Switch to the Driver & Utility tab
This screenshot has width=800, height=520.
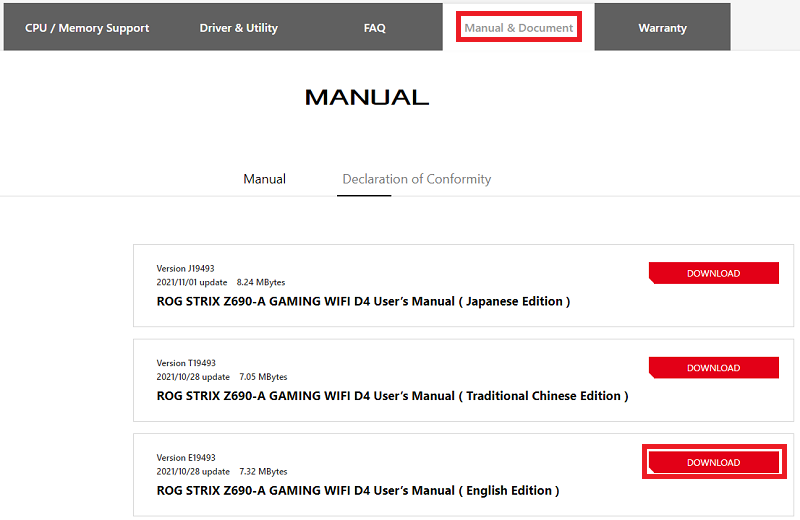tap(238, 28)
